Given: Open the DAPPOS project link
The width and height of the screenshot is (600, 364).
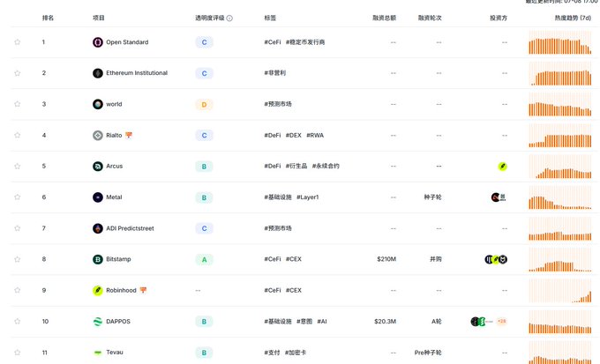Looking at the screenshot, I should [118, 321].
